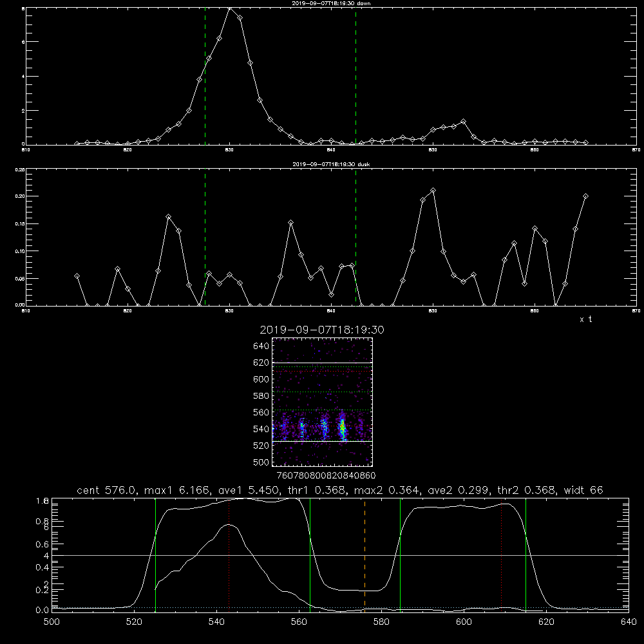The image size is (644, 644).
Task: Click the '560' x-axis label of the bottom plot
Action: [299, 622]
